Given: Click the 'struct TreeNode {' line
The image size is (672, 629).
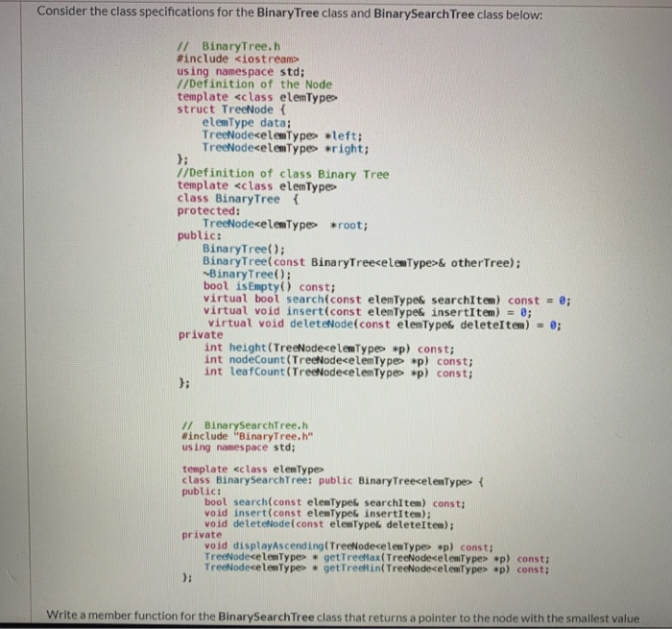Looking at the screenshot, I should [231, 109].
